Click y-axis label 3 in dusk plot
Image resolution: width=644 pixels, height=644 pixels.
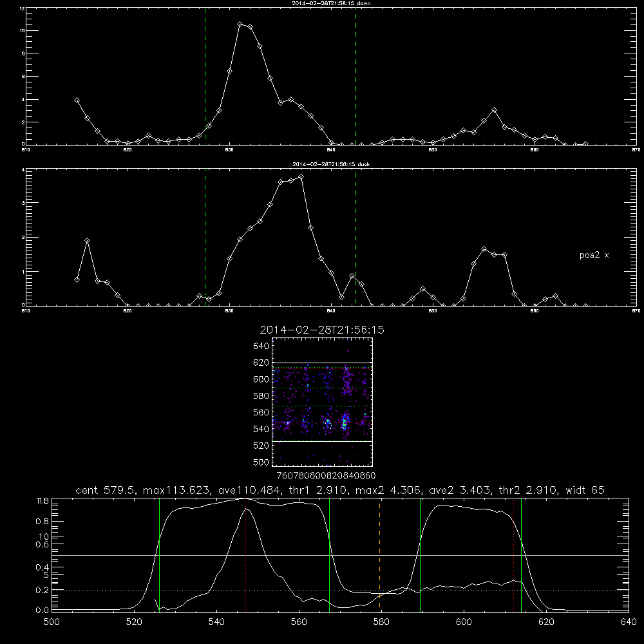(x=23, y=203)
